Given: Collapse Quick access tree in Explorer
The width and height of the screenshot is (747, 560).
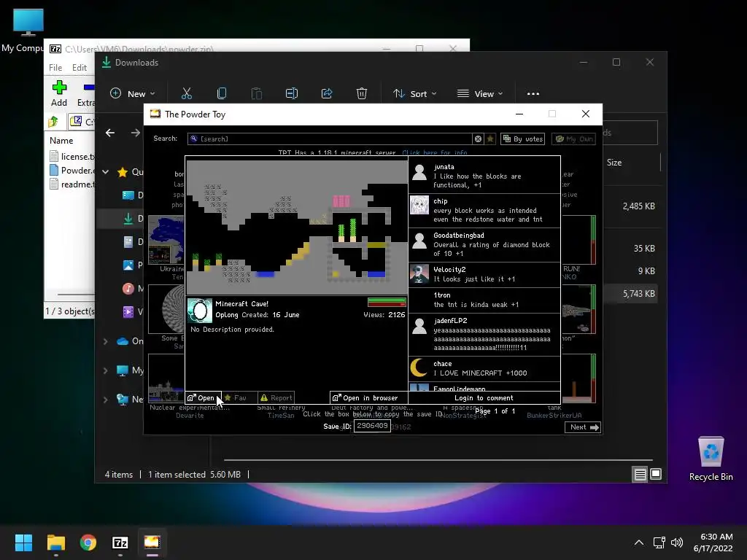Looking at the screenshot, I should click(106, 172).
